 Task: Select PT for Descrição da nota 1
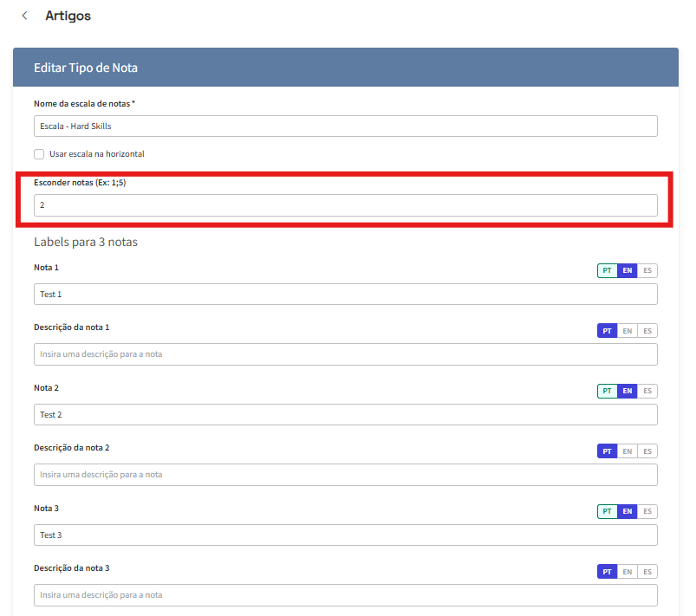[x=607, y=331]
